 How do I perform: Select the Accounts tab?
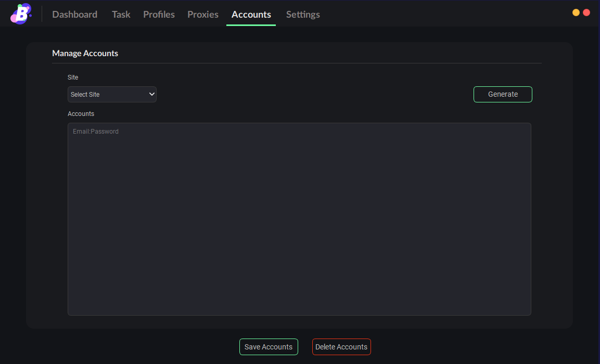click(x=251, y=15)
